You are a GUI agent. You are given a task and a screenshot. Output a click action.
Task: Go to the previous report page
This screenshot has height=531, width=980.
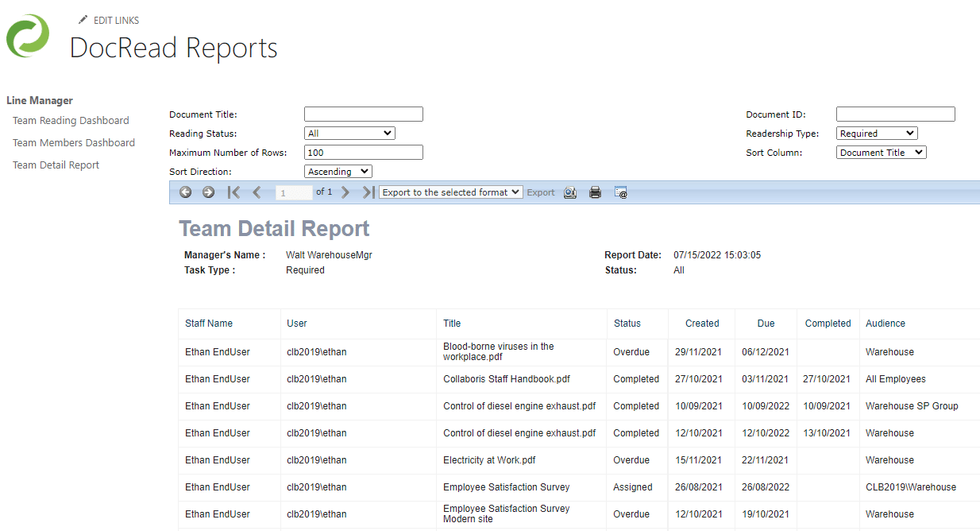click(256, 192)
